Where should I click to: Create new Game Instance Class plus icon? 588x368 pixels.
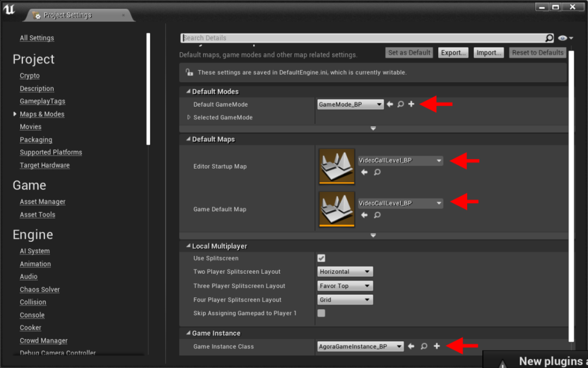pyautogui.click(x=437, y=346)
